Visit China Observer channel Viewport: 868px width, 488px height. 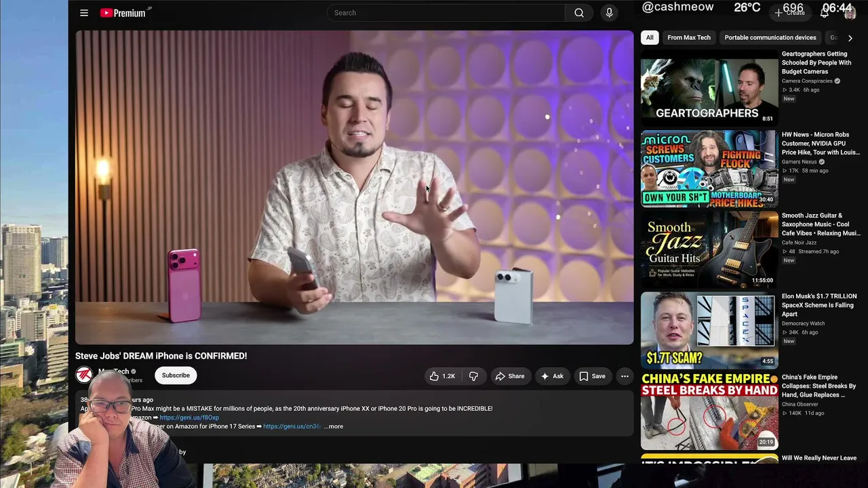[801, 404]
